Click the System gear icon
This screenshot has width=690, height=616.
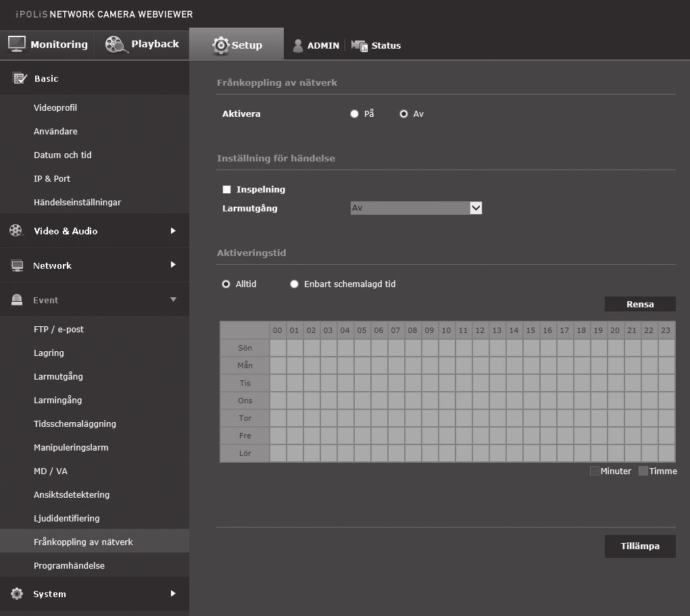[x=17, y=594]
